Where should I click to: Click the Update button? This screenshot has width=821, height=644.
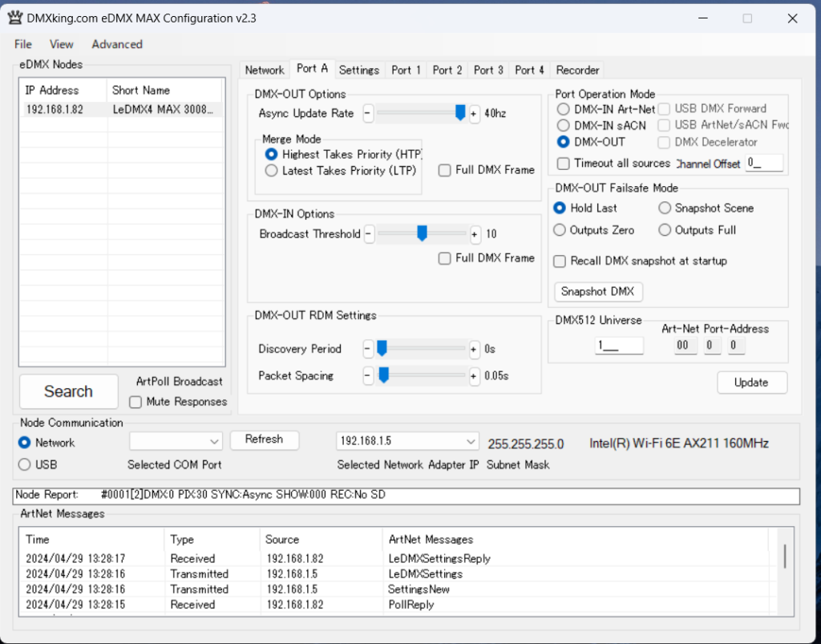(751, 383)
